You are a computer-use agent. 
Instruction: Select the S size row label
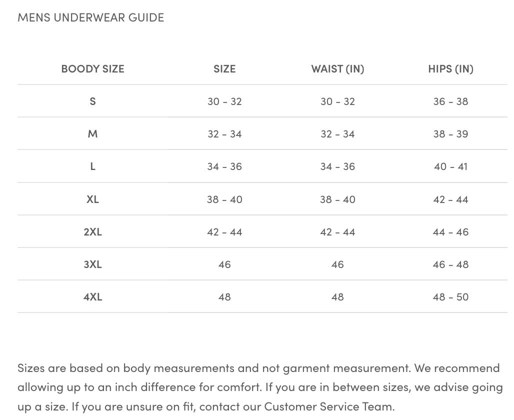tap(93, 101)
